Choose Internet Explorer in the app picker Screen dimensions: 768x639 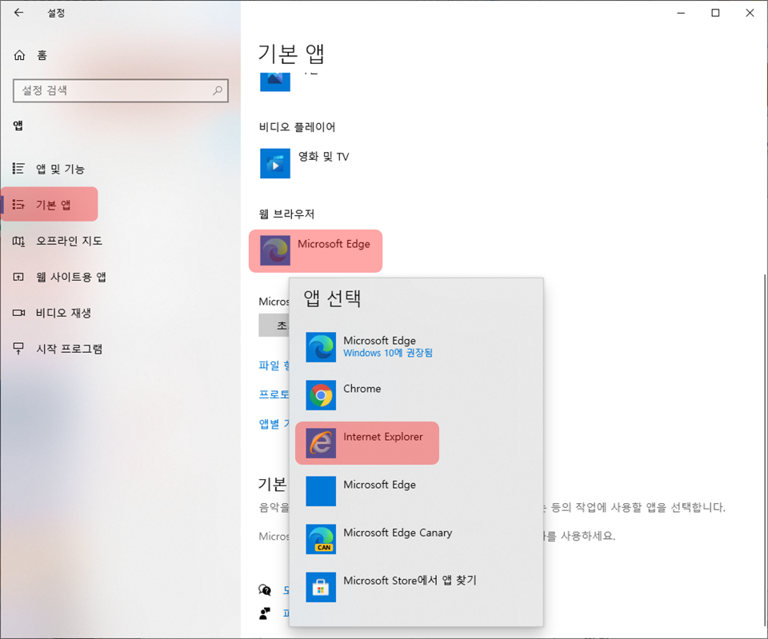pos(416,443)
